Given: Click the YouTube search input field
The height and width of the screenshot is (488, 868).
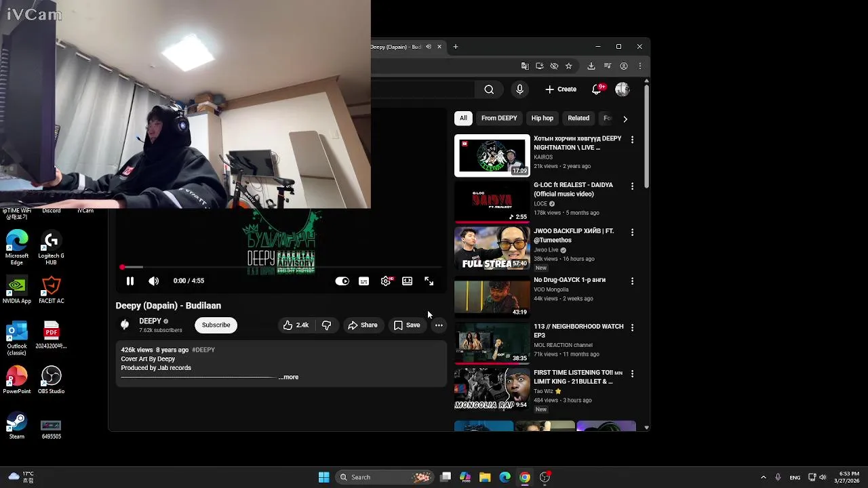Looking at the screenshot, I should (422, 89).
